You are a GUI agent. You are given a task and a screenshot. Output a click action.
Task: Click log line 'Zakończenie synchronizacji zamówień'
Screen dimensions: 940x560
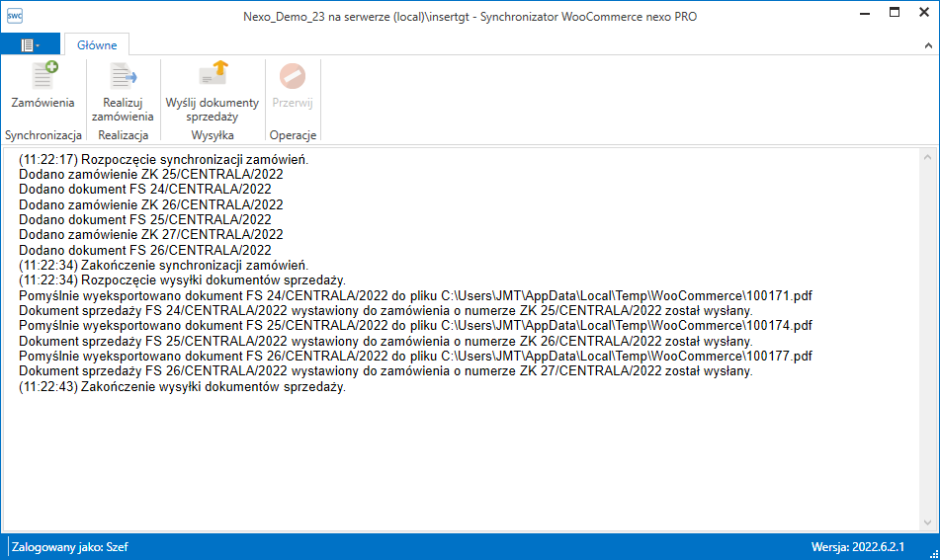tap(164, 266)
